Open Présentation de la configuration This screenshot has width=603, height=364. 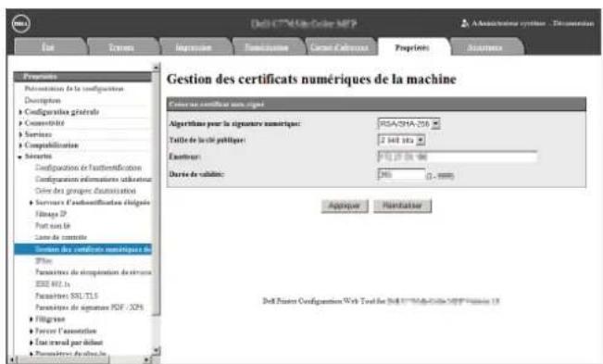[74, 89]
